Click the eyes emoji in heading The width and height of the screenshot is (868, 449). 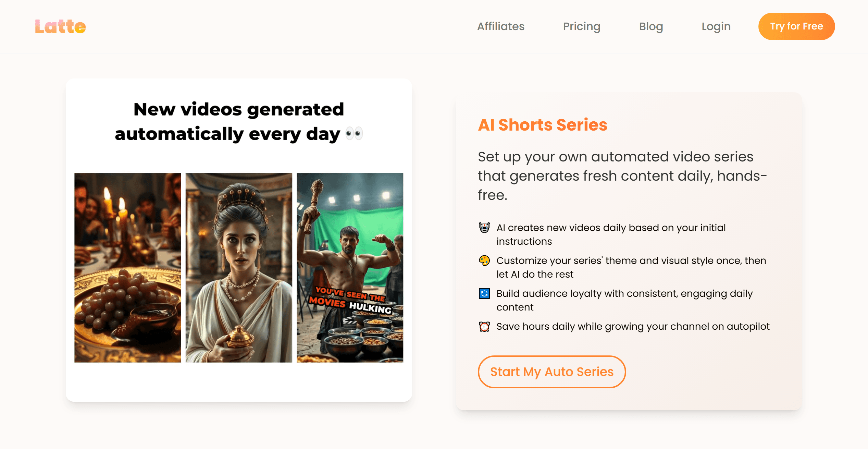[354, 134]
